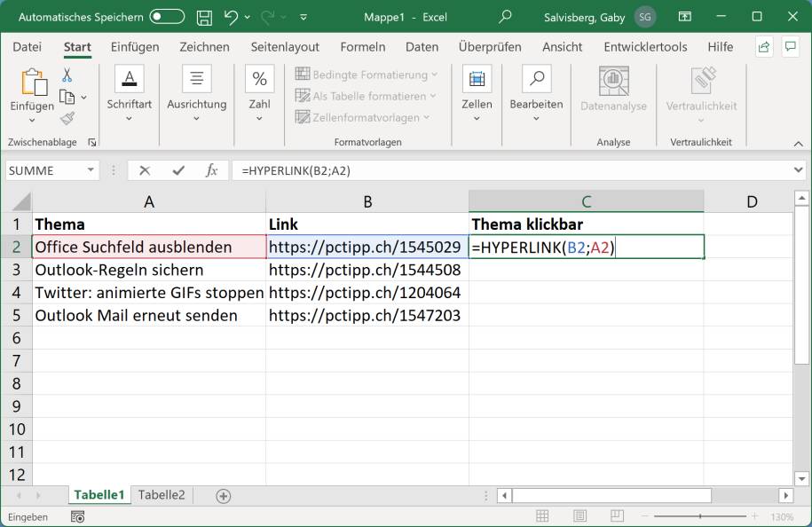Click Als Tabelle formatieren
Viewport: 812px width, 527px height.
tap(365, 97)
